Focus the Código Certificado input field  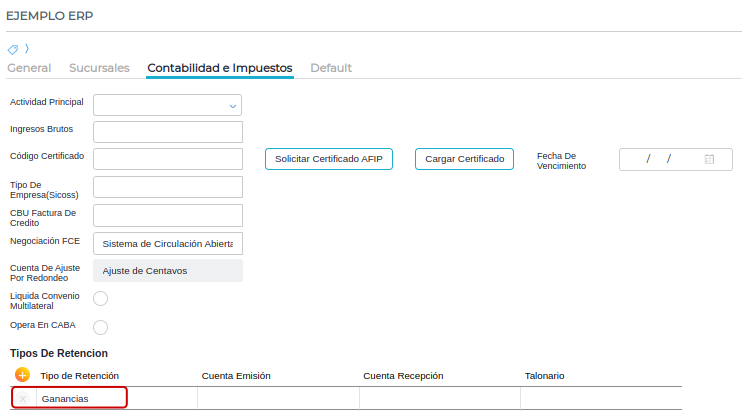(x=168, y=159)
